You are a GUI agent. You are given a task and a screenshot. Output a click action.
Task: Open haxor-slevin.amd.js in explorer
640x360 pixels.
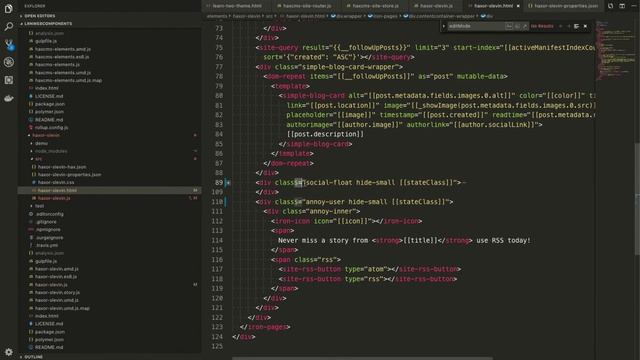56,269
